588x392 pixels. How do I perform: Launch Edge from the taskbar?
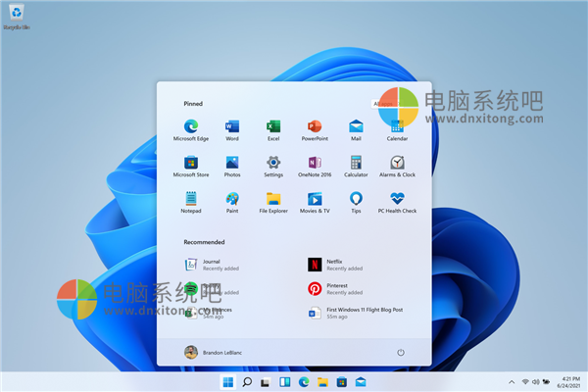304,382
